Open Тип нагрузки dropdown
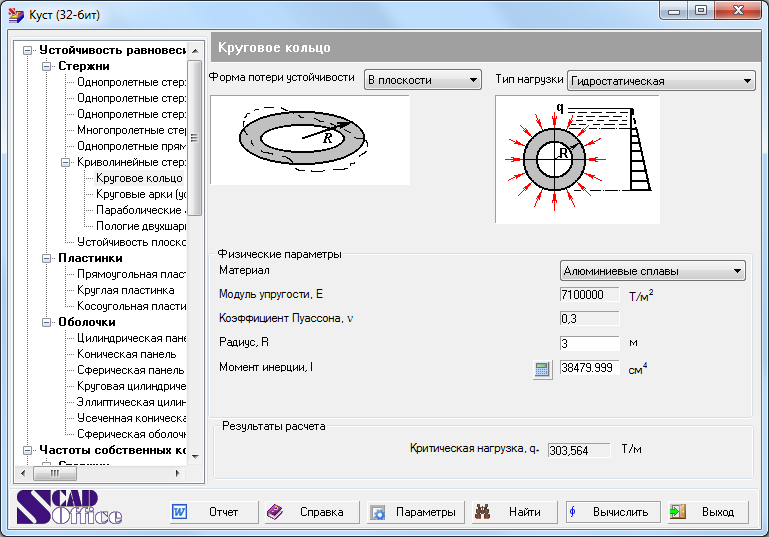 tap(660, 81)
